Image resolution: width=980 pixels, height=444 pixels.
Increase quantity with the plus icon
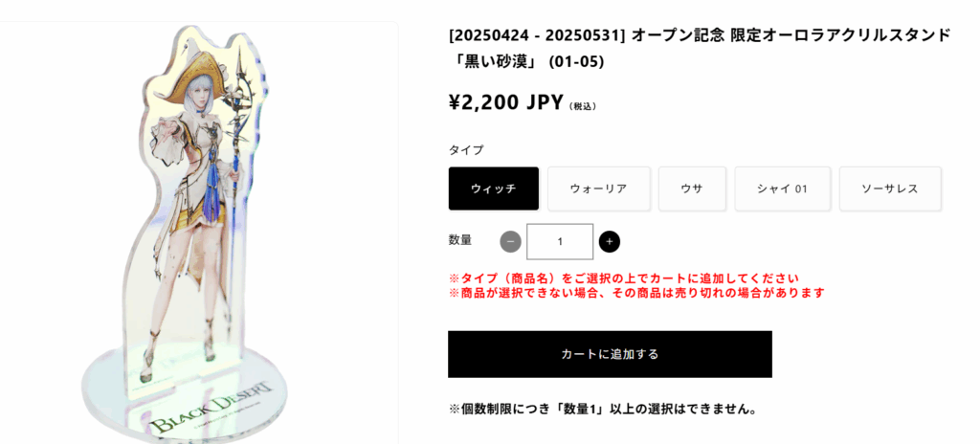point(610,241)
